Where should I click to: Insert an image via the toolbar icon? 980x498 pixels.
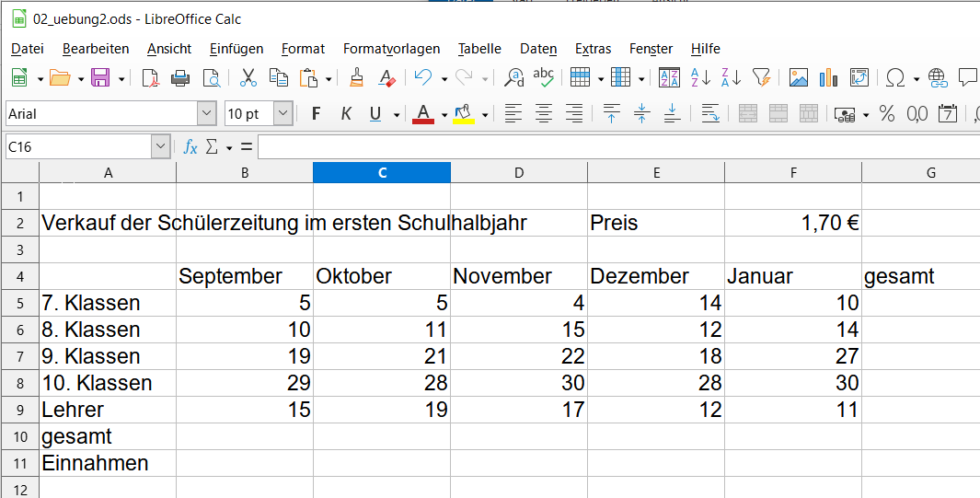(x=798, y=78)
